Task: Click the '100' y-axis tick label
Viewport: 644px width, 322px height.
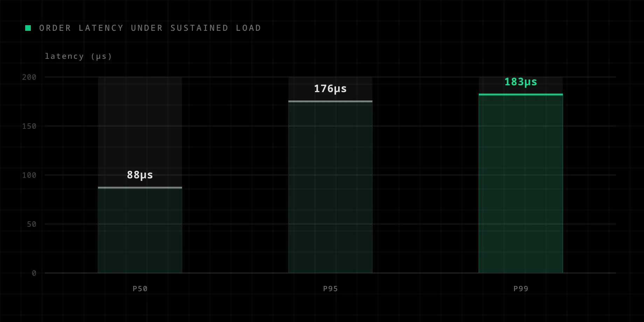Action: [x=29, y=175]
